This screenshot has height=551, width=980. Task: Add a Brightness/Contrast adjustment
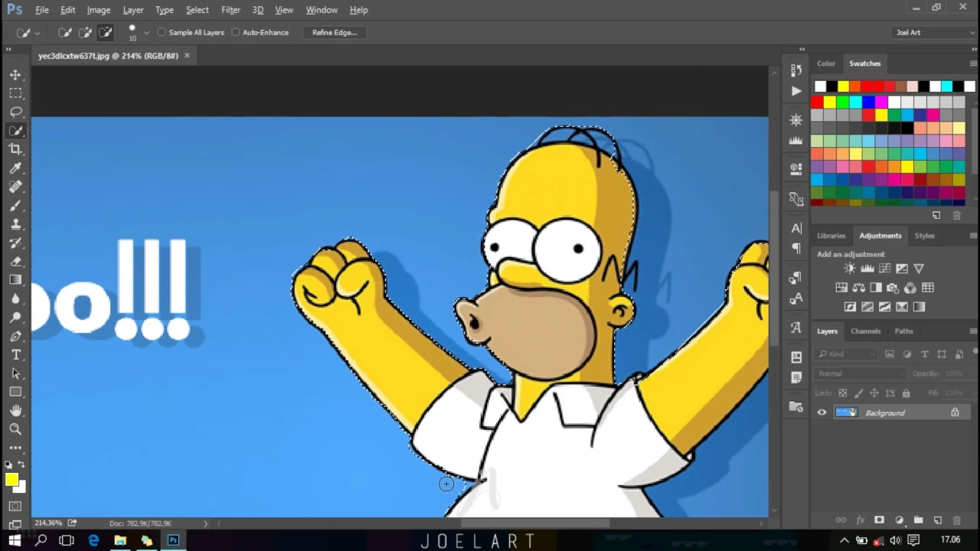pos(850,269)
